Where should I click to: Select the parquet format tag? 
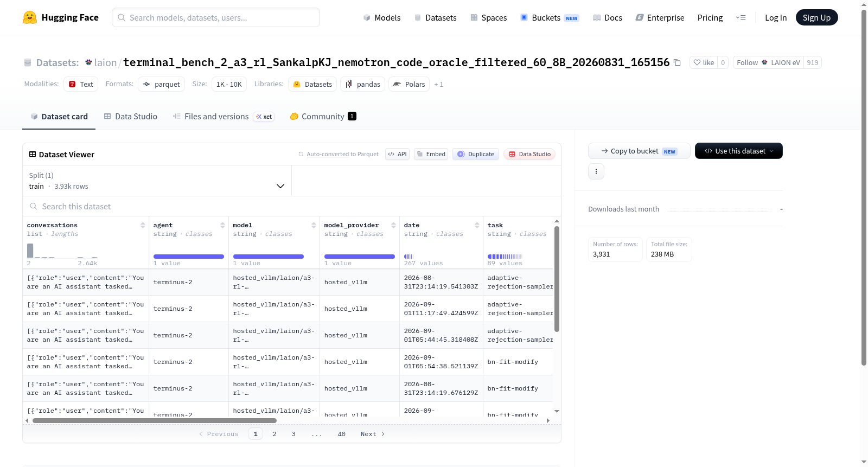162,84
